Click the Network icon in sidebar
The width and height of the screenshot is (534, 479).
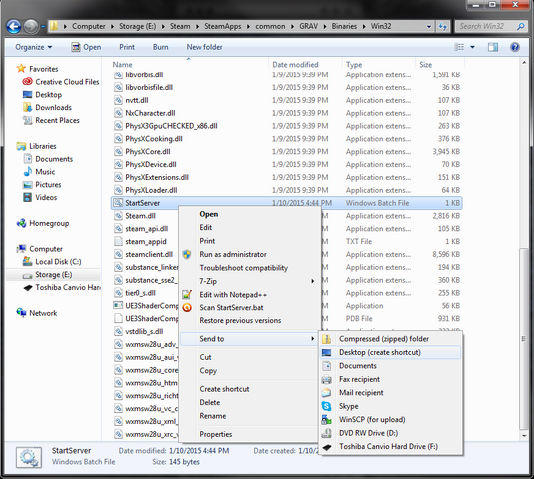[21, 313]
